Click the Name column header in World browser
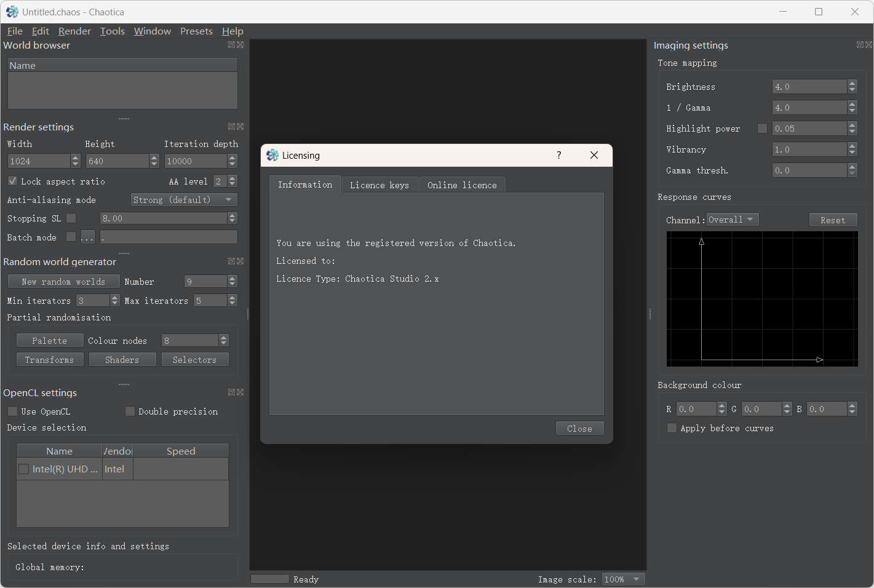This screenshot has width=874, height=588. 122,65
